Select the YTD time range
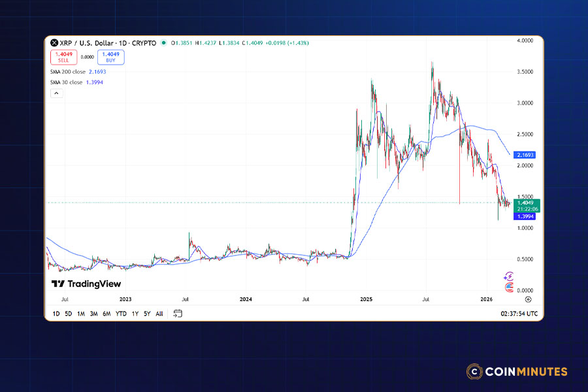 [x=121, y=314]
